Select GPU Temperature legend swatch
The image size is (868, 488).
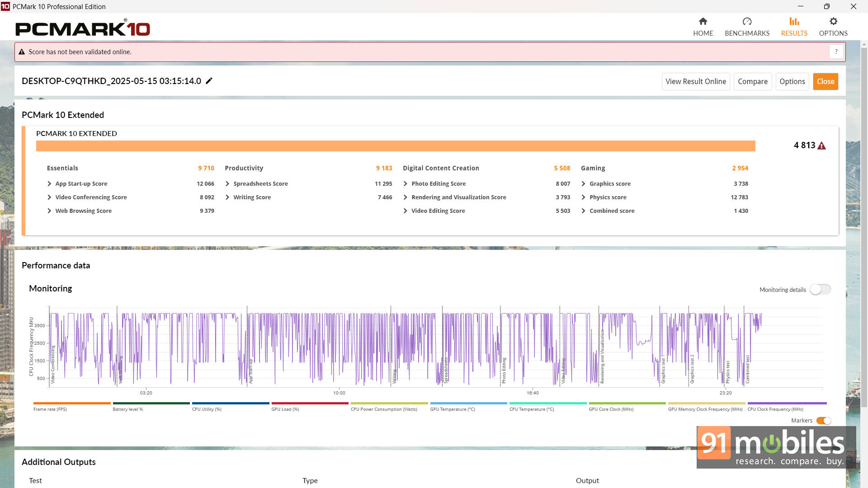coord(468,403)
